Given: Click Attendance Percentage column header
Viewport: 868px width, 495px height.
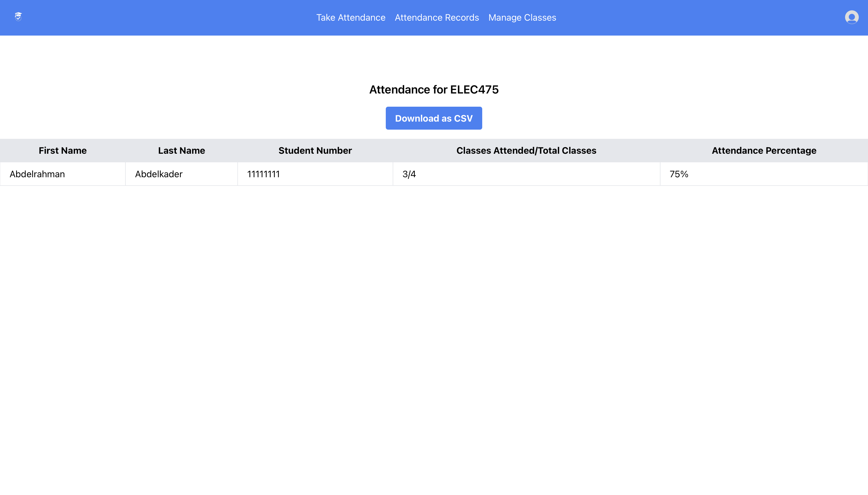Looking at the screenshot, I should [x=764, y=150].
